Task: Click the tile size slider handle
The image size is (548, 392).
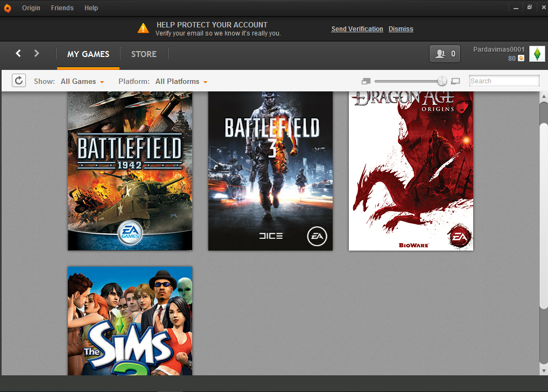Action: pyautogui.click(x=442, y=81)
